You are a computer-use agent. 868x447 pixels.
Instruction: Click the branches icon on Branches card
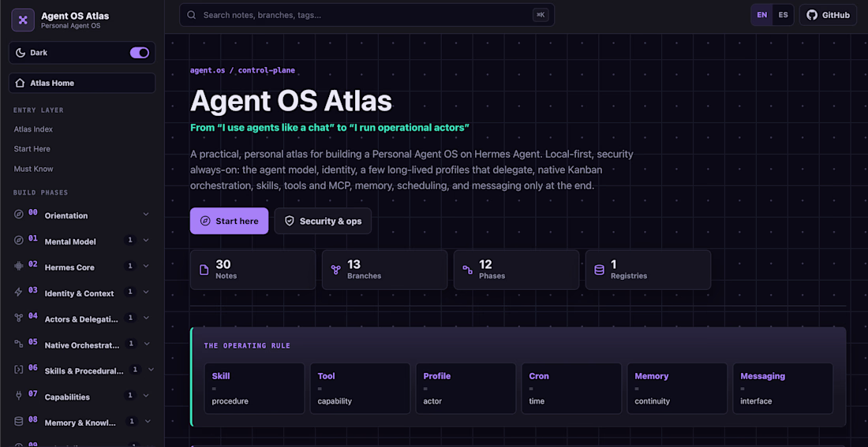335,270
